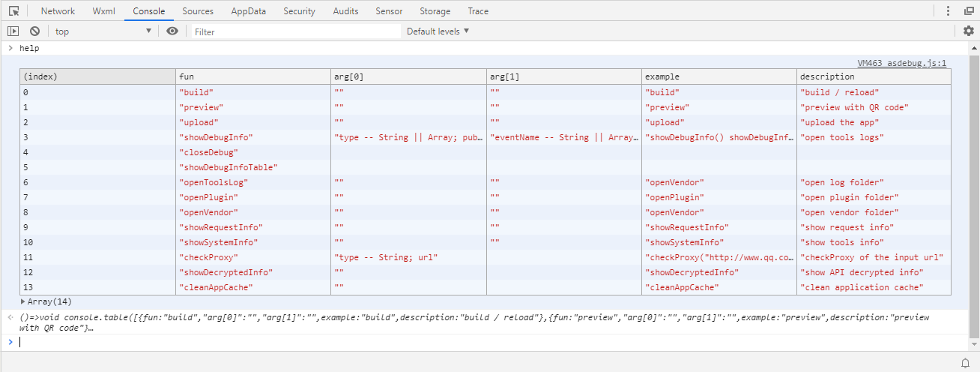Expand the Array(14) object
Viewport: 980px width, 372px height.
(x=49, y=301)
